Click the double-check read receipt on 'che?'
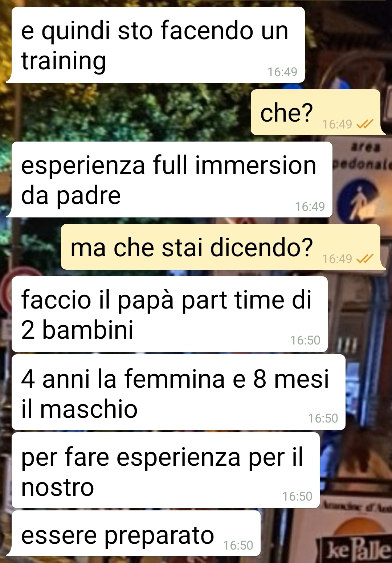Image resolution: width=392 pixels, height=563 pixels. (365, 124)
